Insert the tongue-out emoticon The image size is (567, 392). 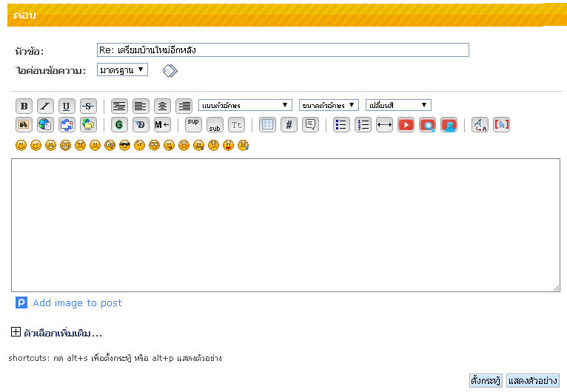pos(170,145)
